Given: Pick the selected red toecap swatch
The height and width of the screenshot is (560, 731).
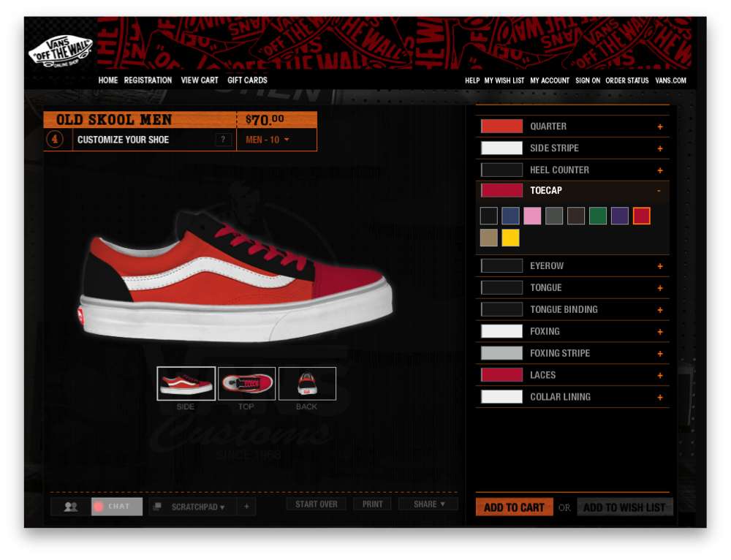Looking at the screenshot, I should coord(642,216).
